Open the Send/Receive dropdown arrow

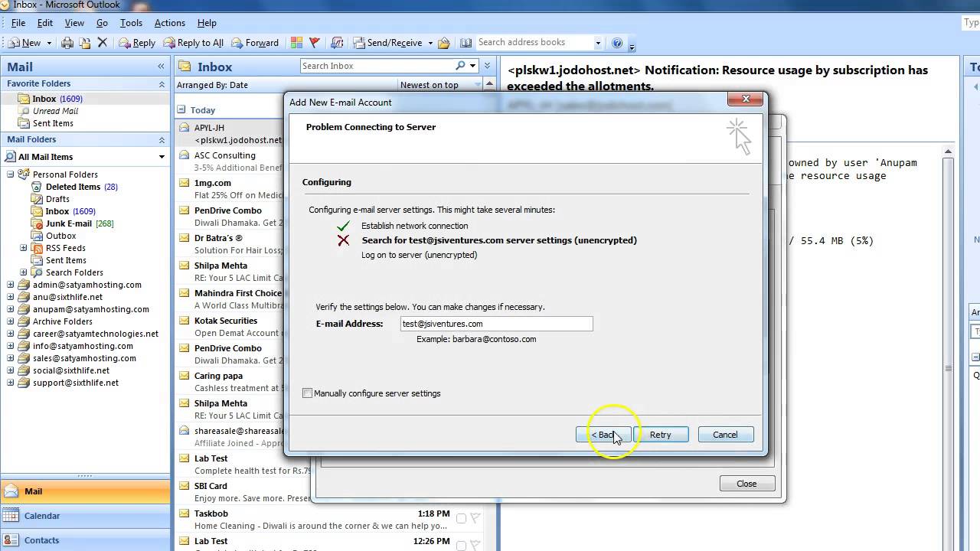(430, 43)
